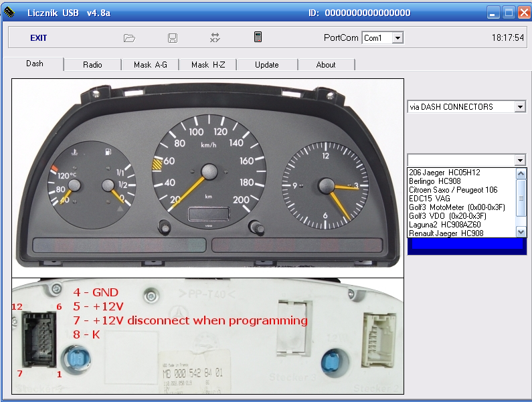This screenshot has width=532, height=402.
Task: Expand the via DASH CONNECTORS dropdown
Action: pos(520,107)
